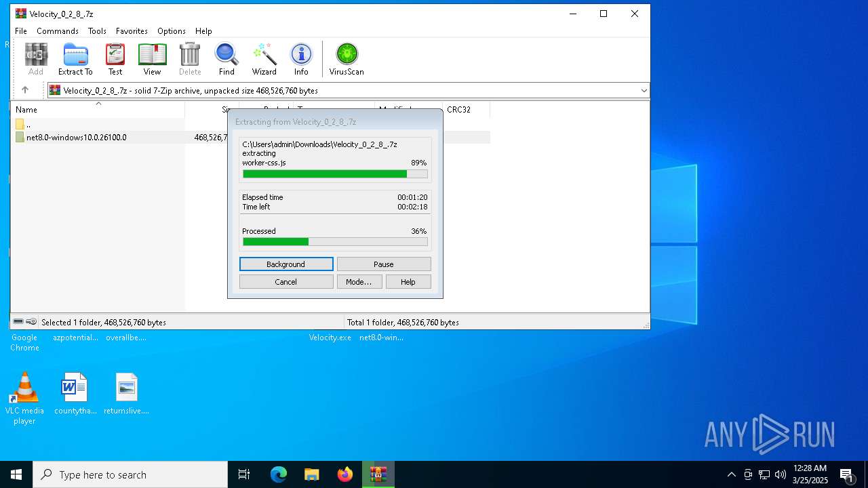Open the Mode... settings
The height and width of the screenshot is (488, 868).
[359, 282]
